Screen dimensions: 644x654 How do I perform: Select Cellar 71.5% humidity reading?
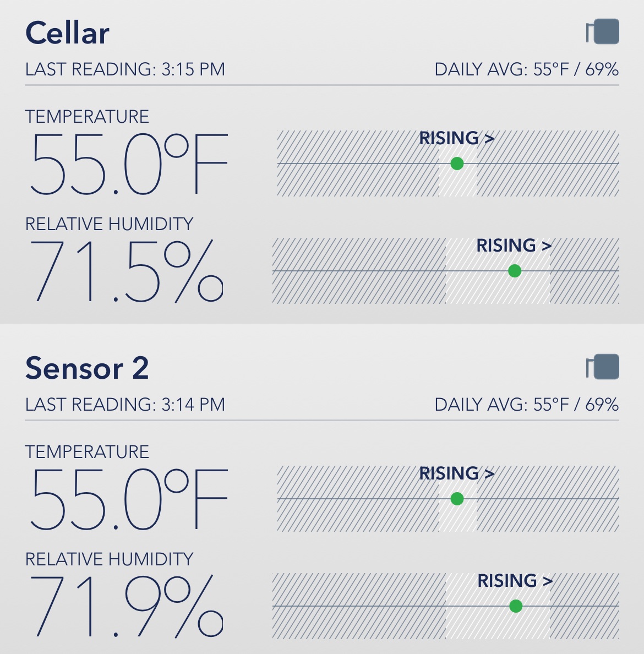125,271
